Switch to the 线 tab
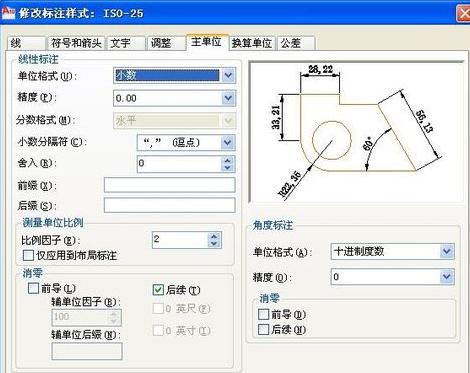This screenshot has height=373, width=470. point(26,43)
